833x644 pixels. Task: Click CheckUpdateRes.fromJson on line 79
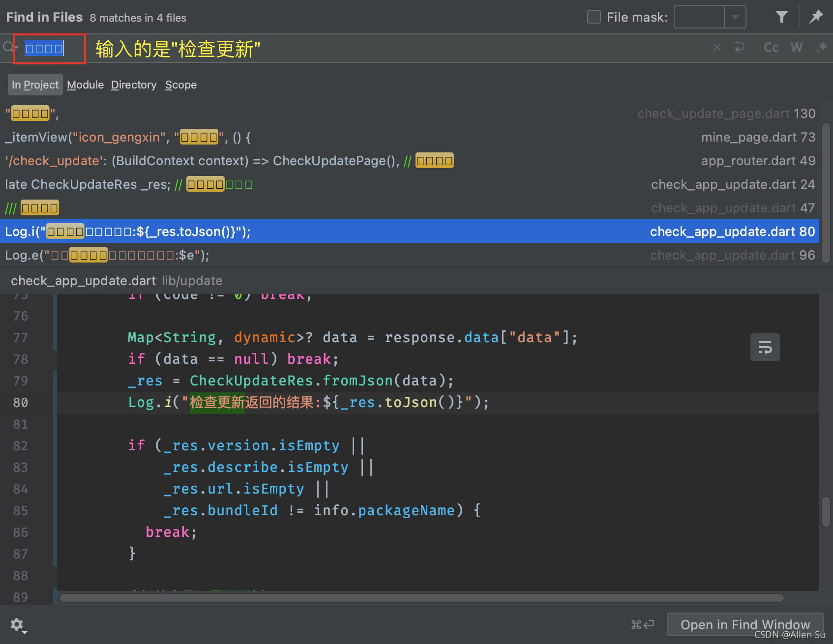291,381
